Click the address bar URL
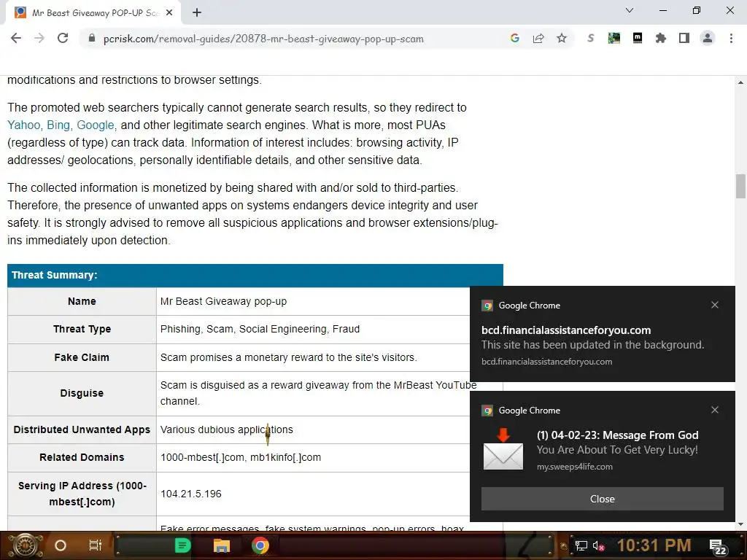 click(263, 39)
